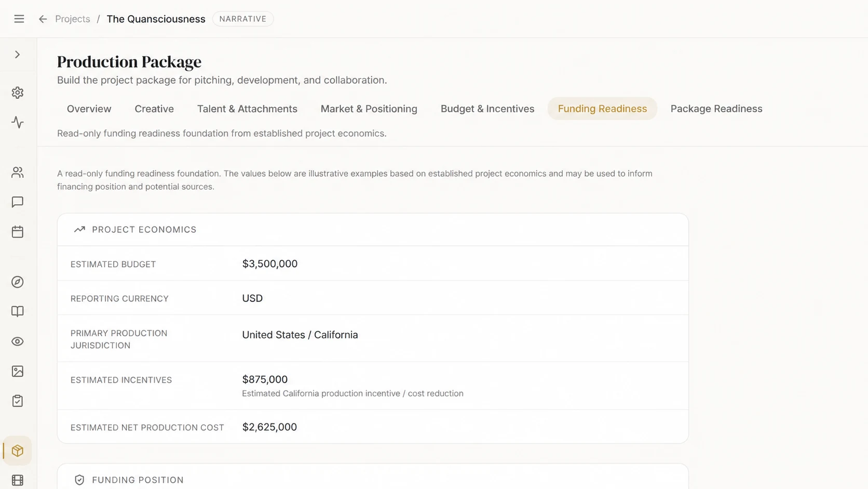Click the ESTIMATED BUDGET label

113,264
